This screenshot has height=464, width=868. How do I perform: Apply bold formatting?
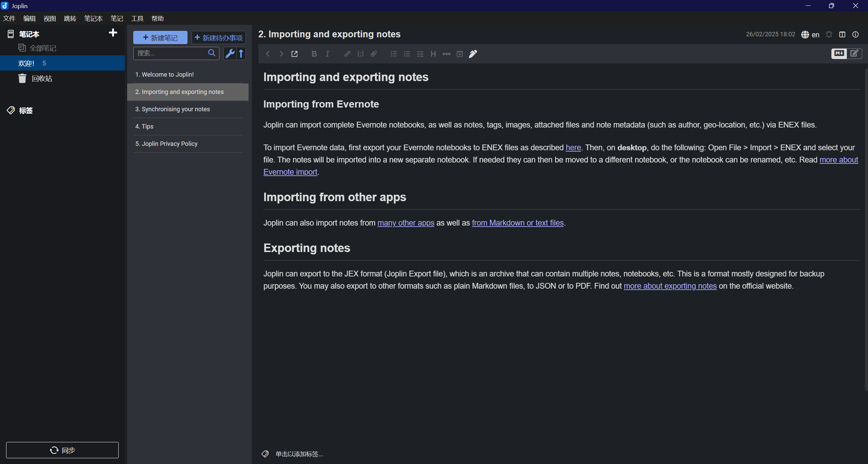314,54
